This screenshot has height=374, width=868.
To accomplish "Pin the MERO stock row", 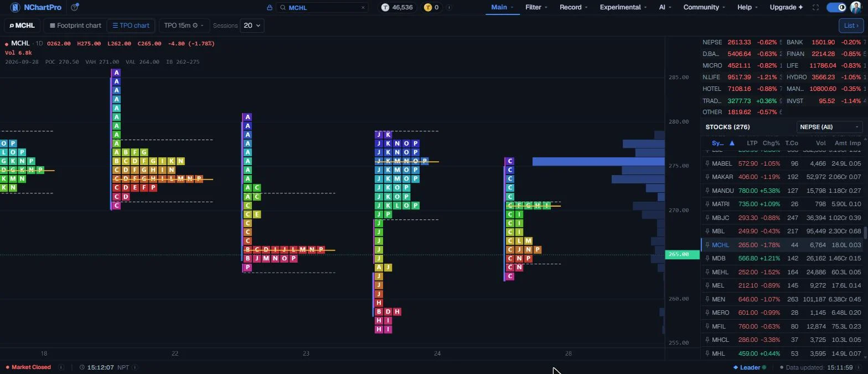I will click(x=707, y=313).
